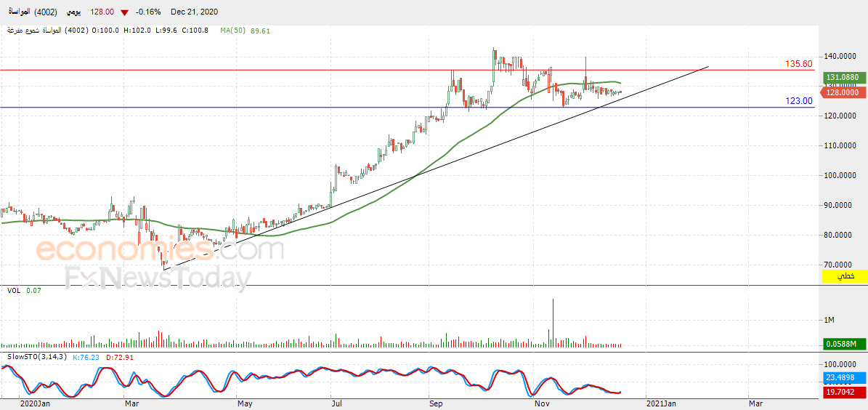Click the green 0.0588M volume tag
Image resolution: width=868 pixels, height=410 pixels.
841,345
